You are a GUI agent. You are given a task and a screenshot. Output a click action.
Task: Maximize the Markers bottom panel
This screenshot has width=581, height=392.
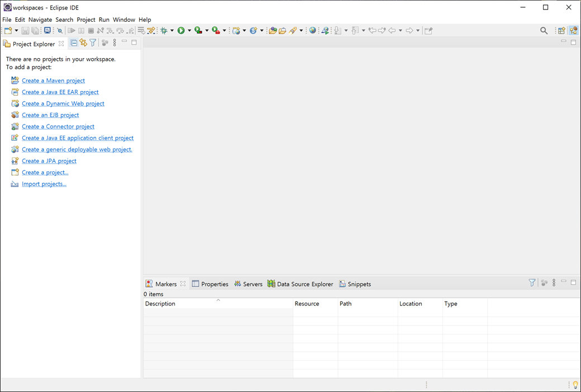(x=573, y=283)
